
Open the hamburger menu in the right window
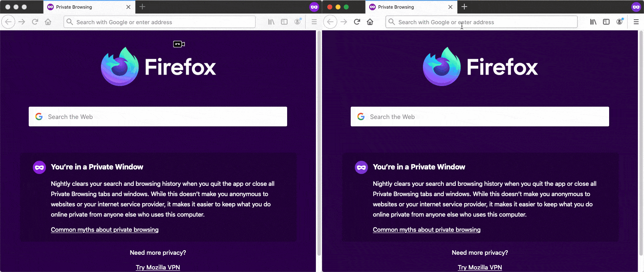(636, 22)
